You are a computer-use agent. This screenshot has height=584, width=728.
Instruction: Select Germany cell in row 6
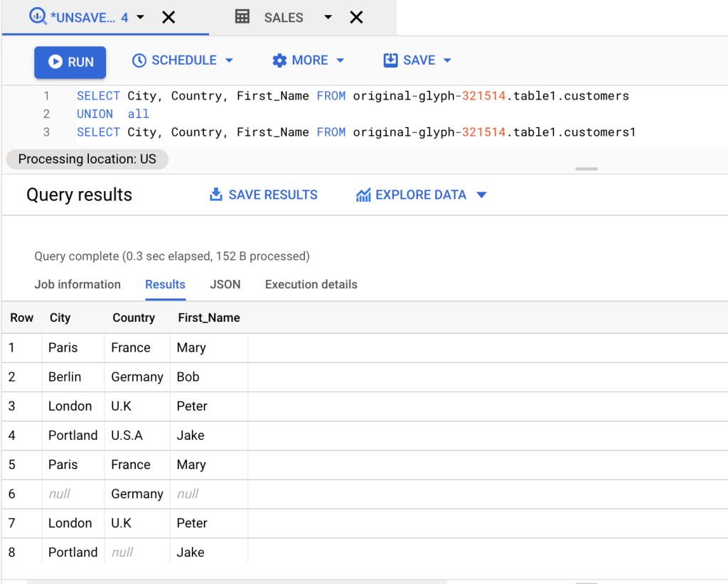coord(137,494)
